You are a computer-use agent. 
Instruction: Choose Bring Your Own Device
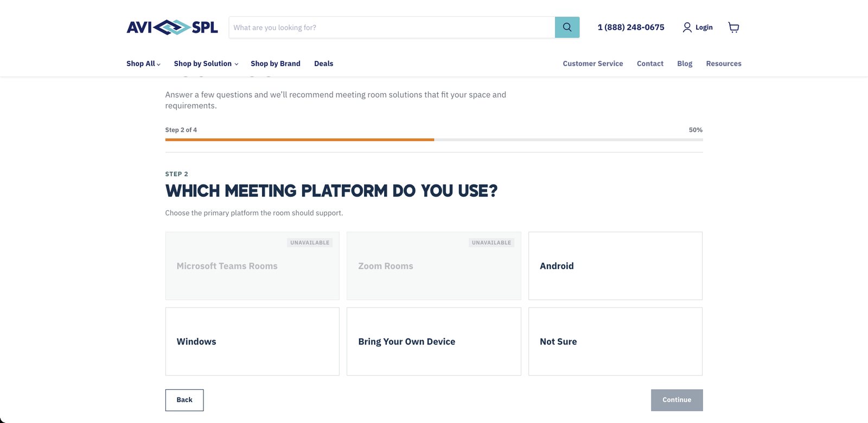(434, 342)
